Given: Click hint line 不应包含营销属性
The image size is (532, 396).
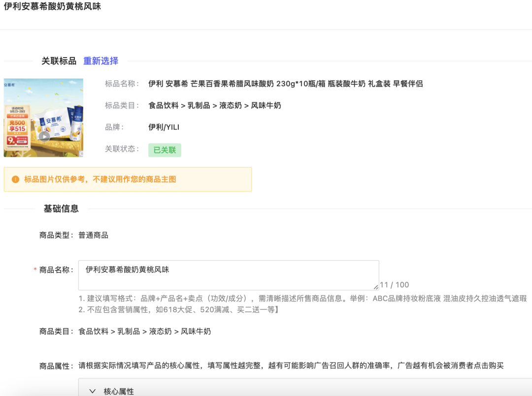Looking at the screenshot, I should [x=178, y=310].
